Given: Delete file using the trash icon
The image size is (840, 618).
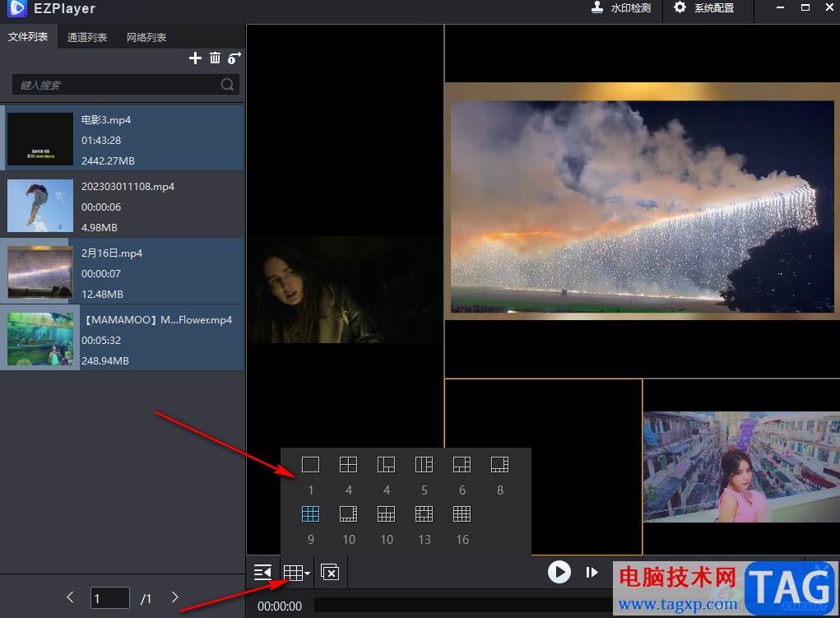Looking at the screenshot, I should click(x=215, y=58).
